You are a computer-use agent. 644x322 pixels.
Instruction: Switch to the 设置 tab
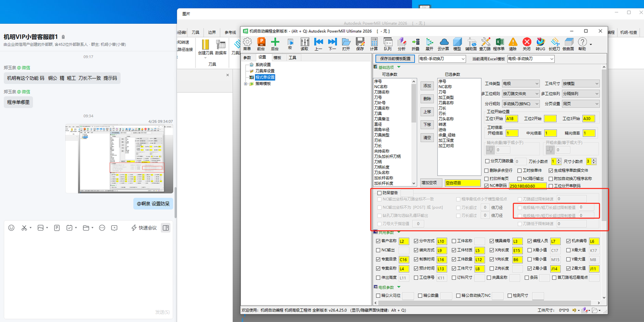click(x=262, y=57)
